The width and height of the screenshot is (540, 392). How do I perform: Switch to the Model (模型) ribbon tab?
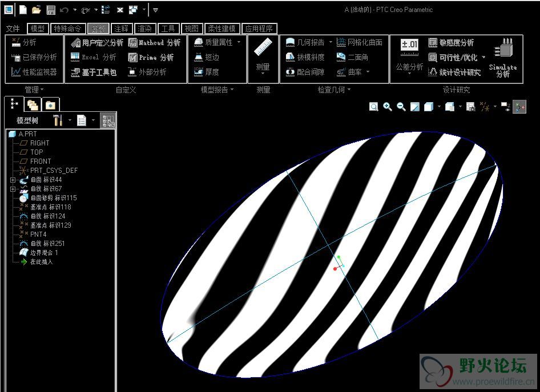(38, 29)
